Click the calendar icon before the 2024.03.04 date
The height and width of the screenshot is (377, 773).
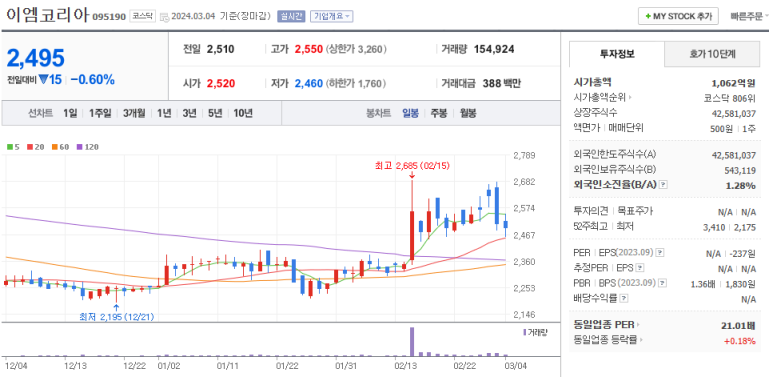click(x=165, y=16)
